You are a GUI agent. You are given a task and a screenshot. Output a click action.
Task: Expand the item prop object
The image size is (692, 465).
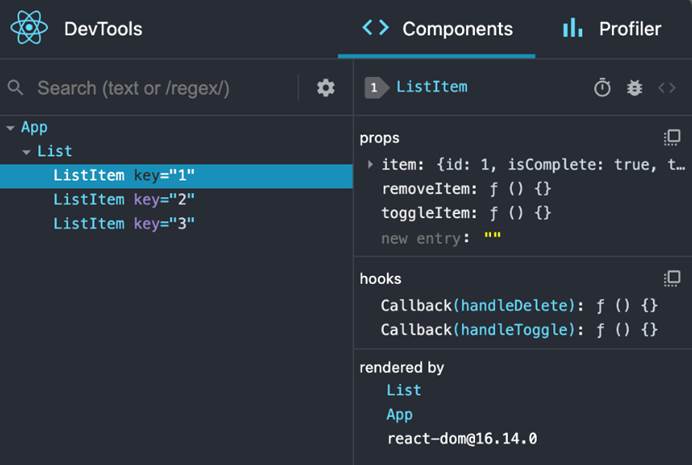click(x=370, y=165)
